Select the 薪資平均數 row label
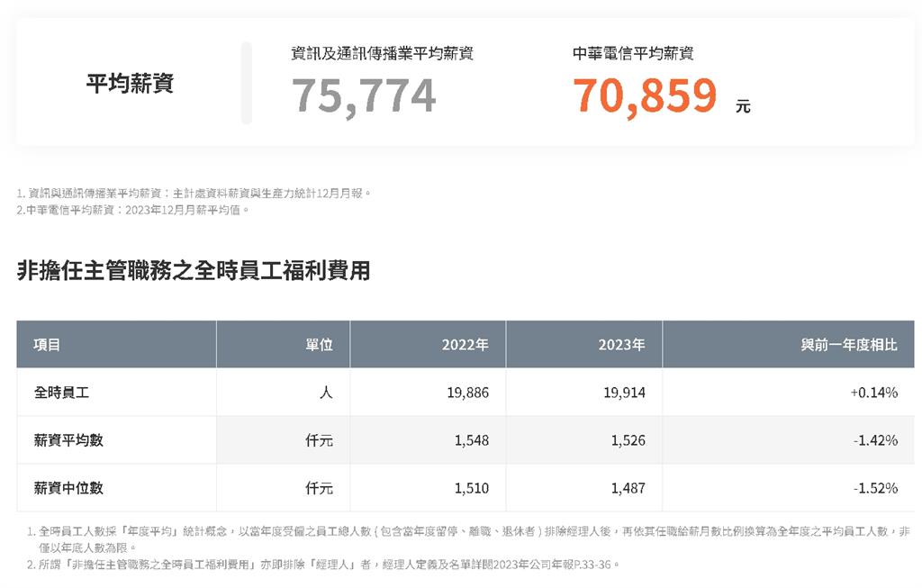 (68, 439)
